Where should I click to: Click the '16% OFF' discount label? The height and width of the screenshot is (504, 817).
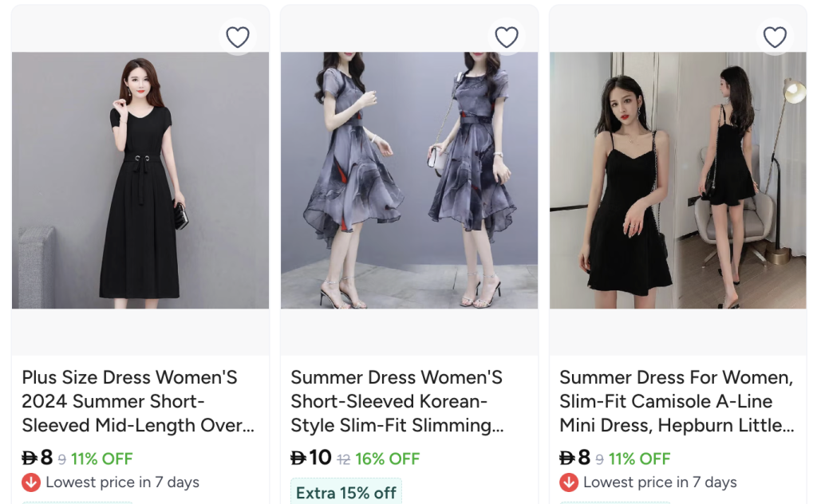point(387,459)
